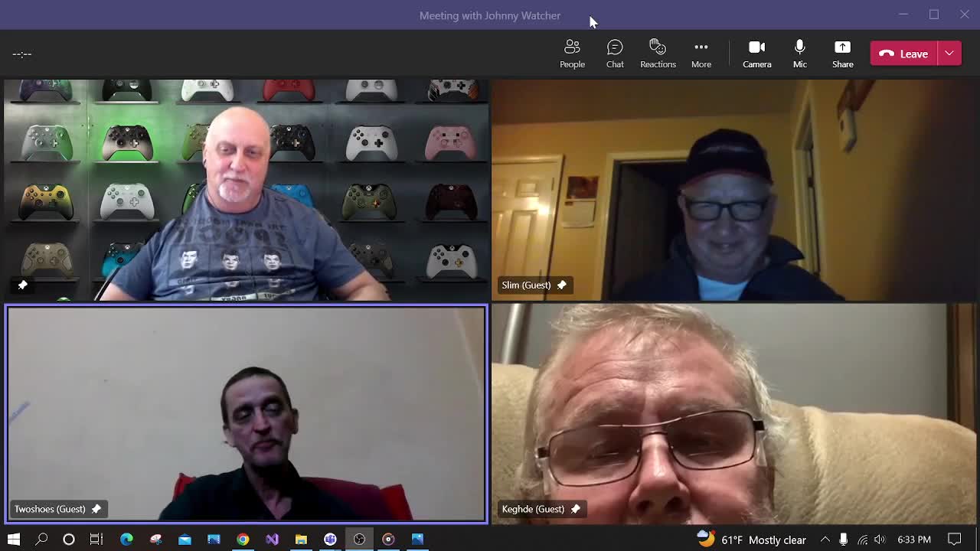Open Windows Search from taskbar

point(41,540)
